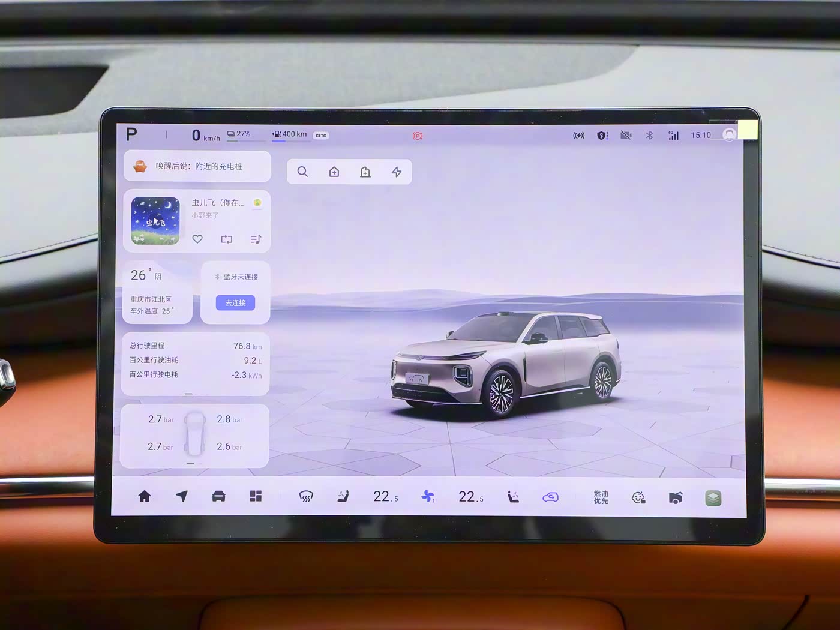This screenshot has height=630, width=840.
Task: Open the 燃油优先 drive mode selector
Action: pyautogui.click(x=601, y=497)
